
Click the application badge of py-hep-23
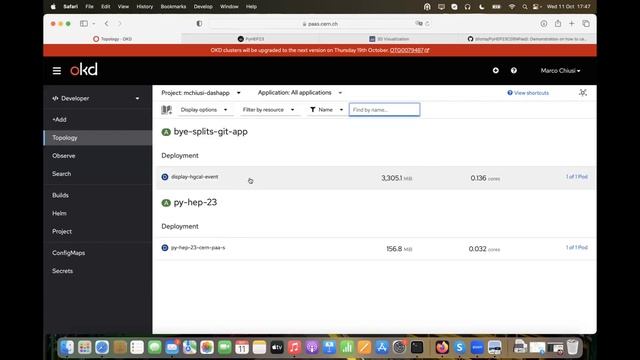click(x=166, y=203)
